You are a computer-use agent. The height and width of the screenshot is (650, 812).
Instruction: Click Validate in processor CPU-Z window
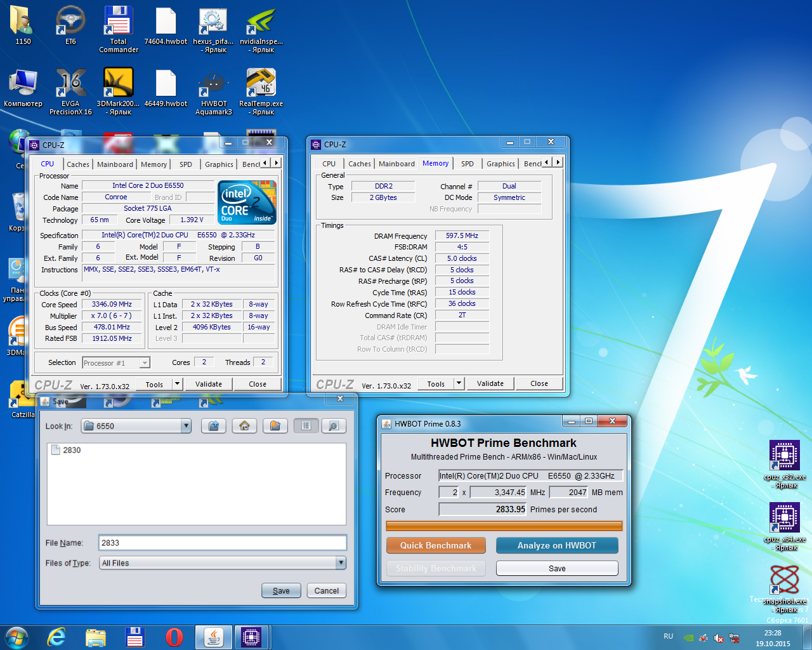click(209, 384)
